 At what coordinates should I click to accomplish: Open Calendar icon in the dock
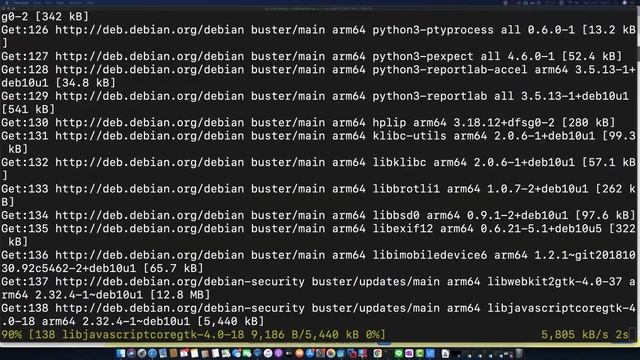(x=184, y=353)
